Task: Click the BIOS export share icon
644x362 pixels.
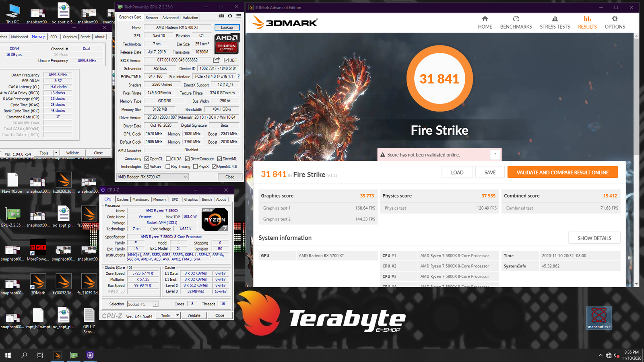Action: click(x=217, y=60)
